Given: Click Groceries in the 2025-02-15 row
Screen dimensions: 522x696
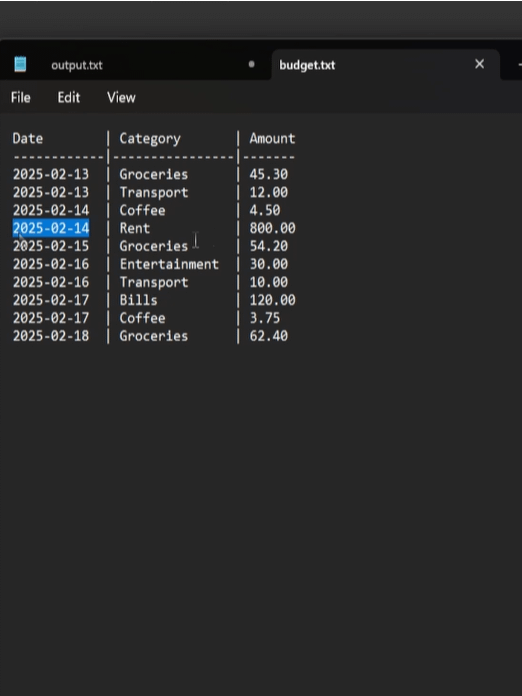Looking at the screenshot, I should pos(154,246).
